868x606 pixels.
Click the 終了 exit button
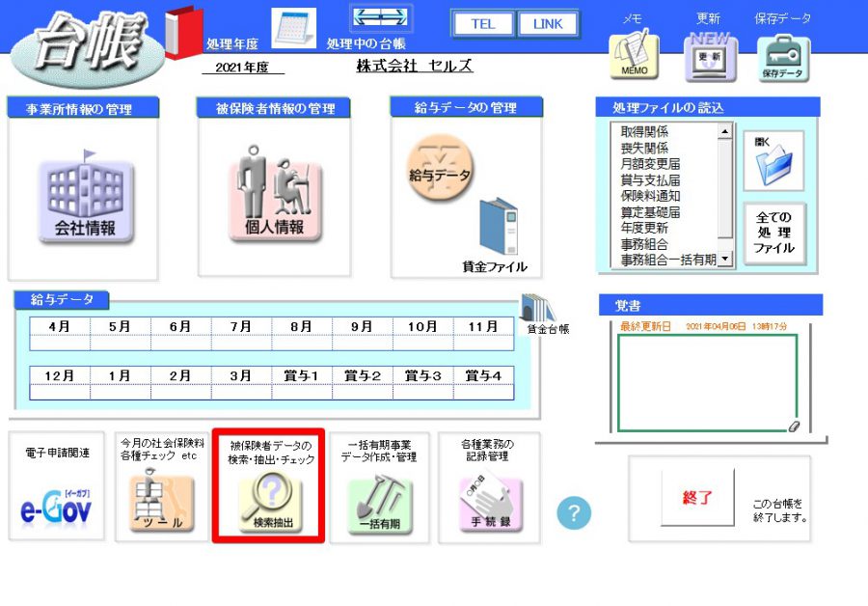(x=697, y=497)
